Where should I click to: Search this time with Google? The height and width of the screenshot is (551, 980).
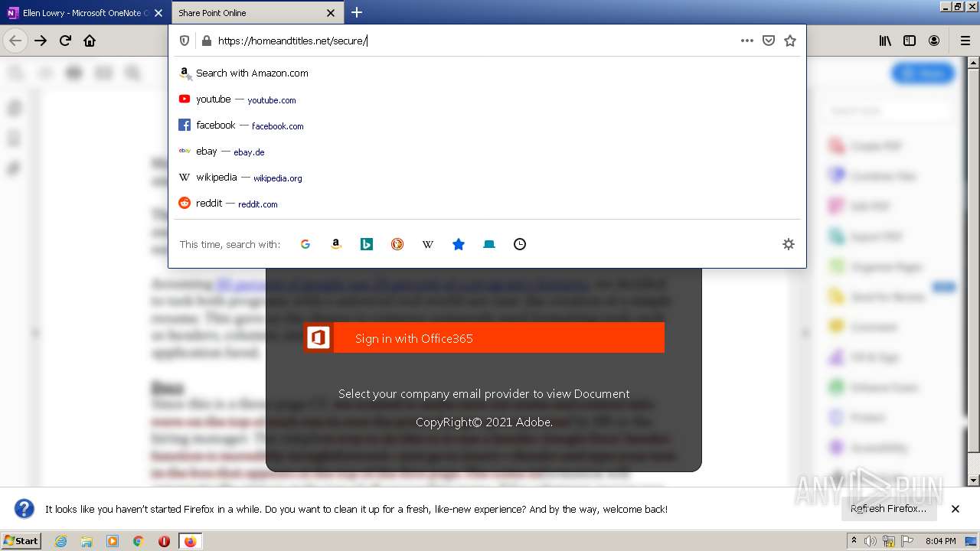coord(305,243)
